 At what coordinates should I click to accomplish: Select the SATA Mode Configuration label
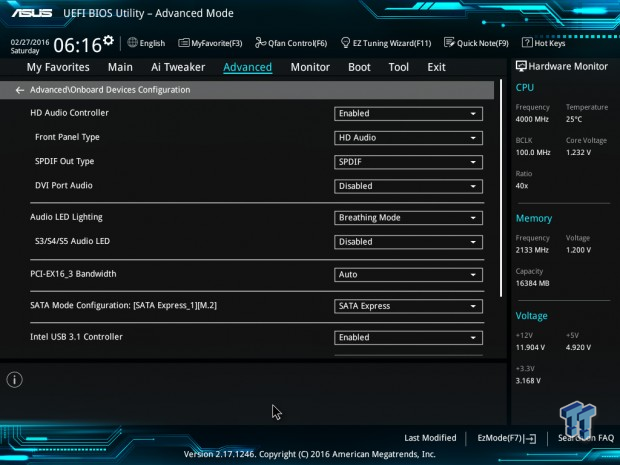pyautogui.click(x=123, y=305)
